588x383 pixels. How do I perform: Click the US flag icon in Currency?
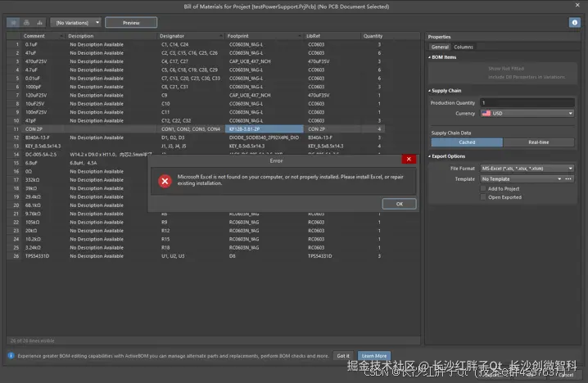486,113
